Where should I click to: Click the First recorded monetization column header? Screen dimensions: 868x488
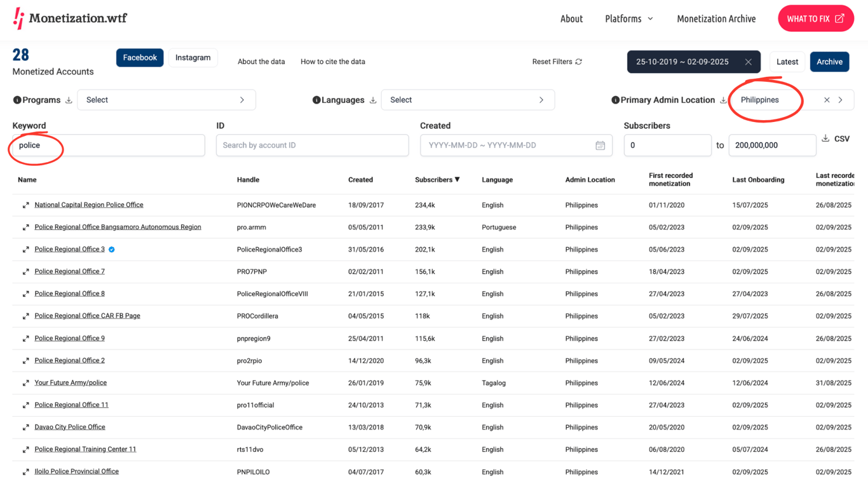pyautogui.click(x=670, y=180)
